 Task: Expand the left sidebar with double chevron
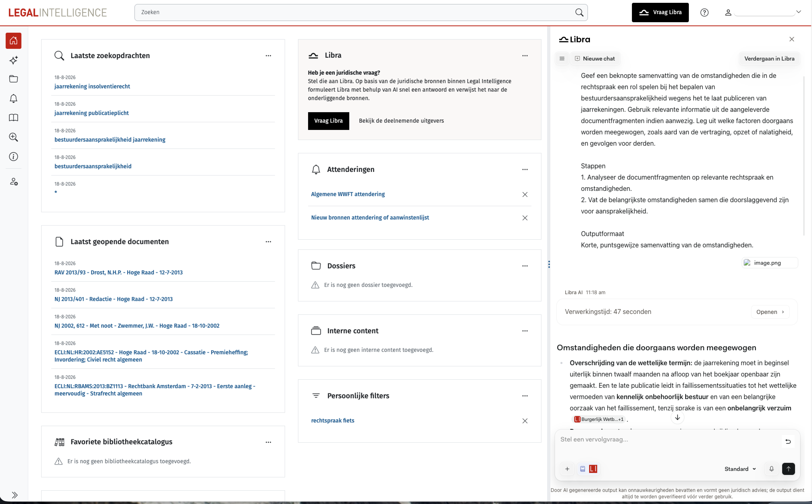14,495
